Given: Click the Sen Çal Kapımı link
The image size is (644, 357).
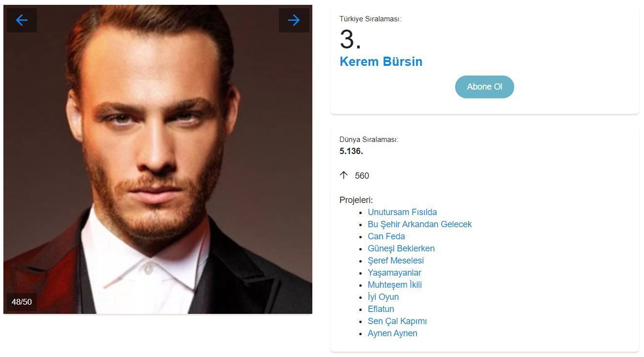Looking at the screenshot, I should tap(397, 321).
